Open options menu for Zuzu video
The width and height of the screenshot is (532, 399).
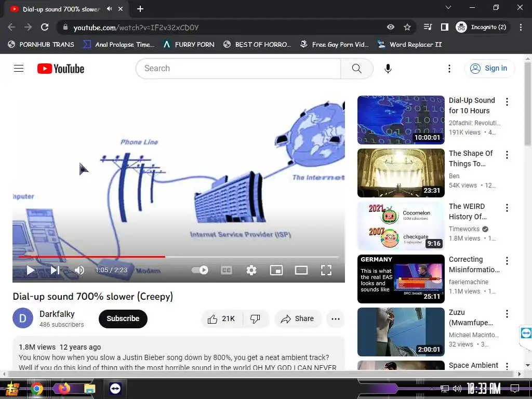tap(507, 313)
